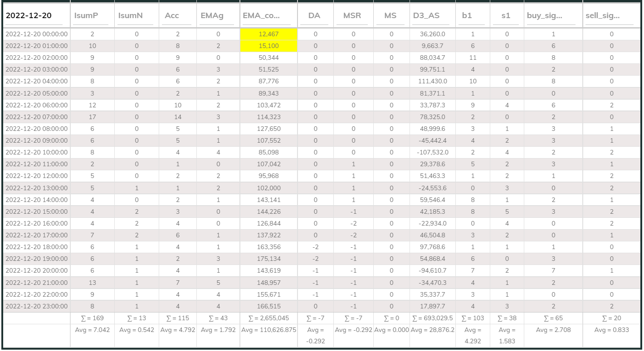Click the DA column header
Viewport: 644px width, 351px height.
314,16
